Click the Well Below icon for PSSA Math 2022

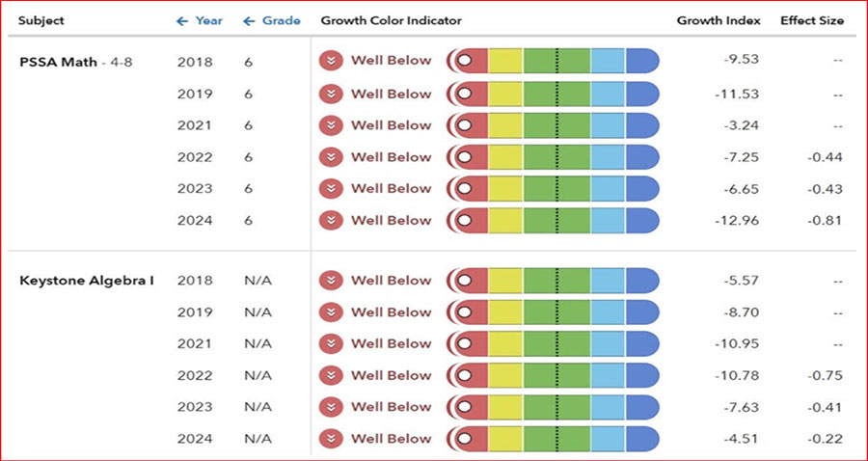pyautogui.click(x=332, y=157)
